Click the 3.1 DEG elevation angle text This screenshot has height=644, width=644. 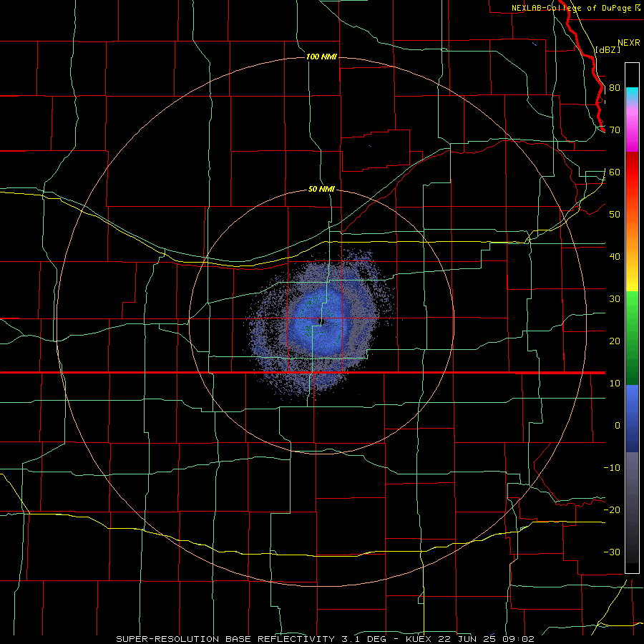pyautogui.click(x=363, y=639)
